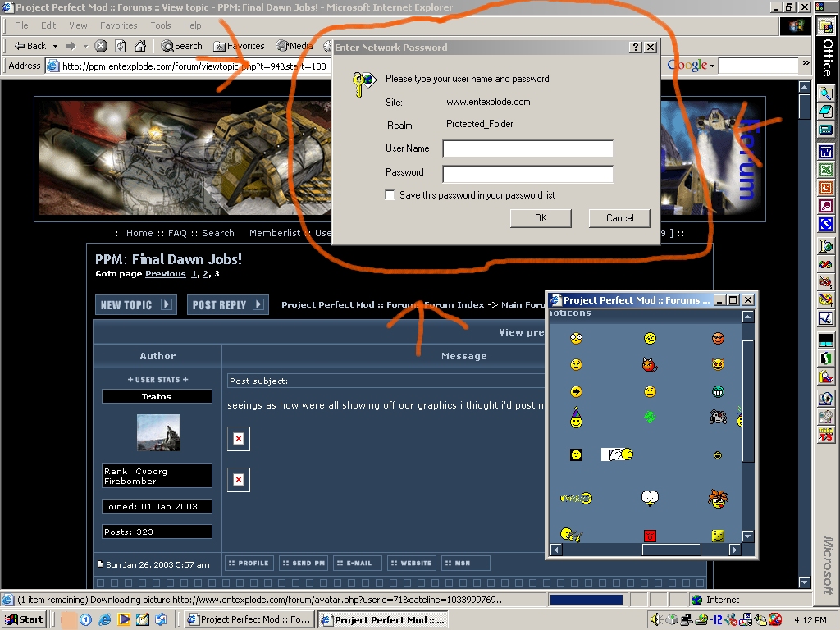Click the Stop loading icon in toolbar
Viewport: 840px width, 630px height.
(101, 46)
